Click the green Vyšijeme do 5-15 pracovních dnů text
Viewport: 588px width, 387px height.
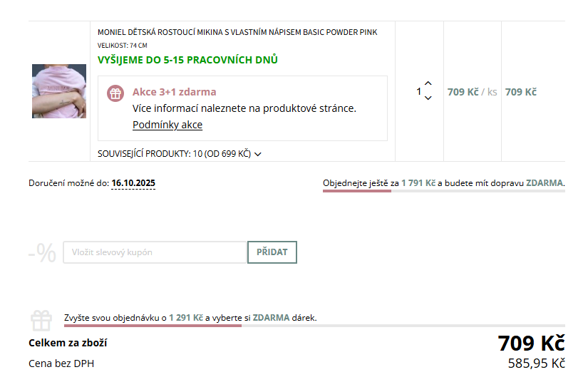click(x=187, y=60)
